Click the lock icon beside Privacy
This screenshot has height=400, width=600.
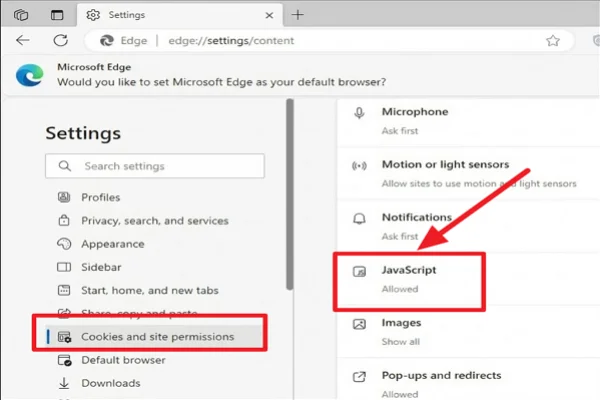(x=64, y=220)
